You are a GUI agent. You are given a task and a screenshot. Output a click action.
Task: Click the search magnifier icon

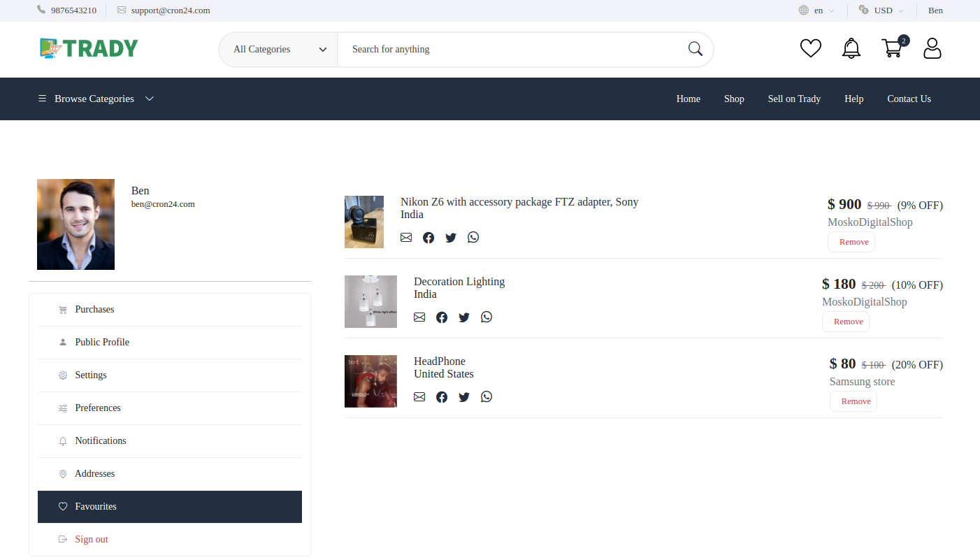pyautogui.click(x=695, y=49)
